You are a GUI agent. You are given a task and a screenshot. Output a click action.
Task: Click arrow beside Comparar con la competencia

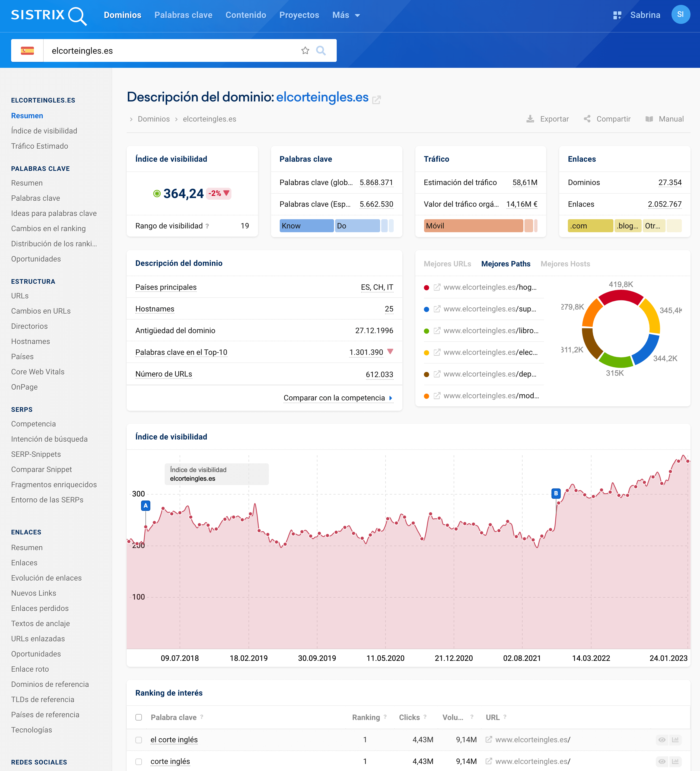390,398
